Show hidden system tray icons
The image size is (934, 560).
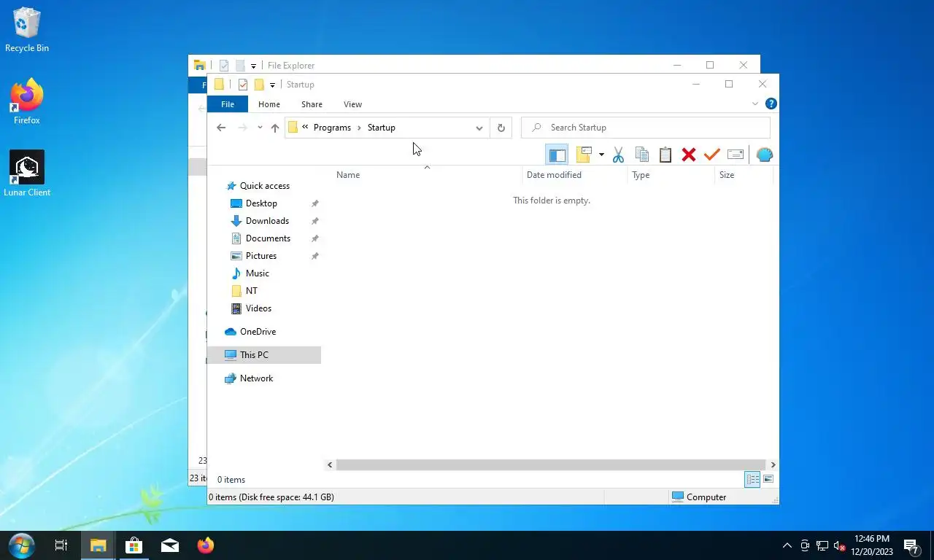tap(787, 545)
